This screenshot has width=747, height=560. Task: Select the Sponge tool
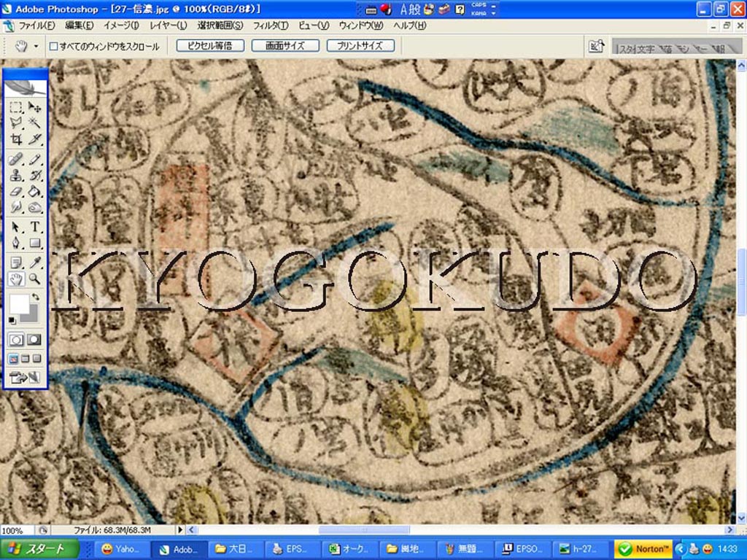[35, 208]
